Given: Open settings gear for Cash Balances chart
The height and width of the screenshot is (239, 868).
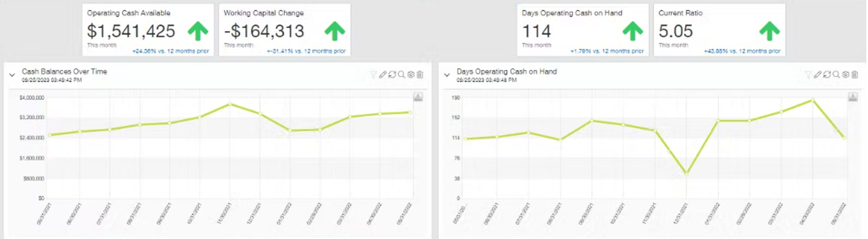Looking at the screenshot, I should click(x=411, y=75).
